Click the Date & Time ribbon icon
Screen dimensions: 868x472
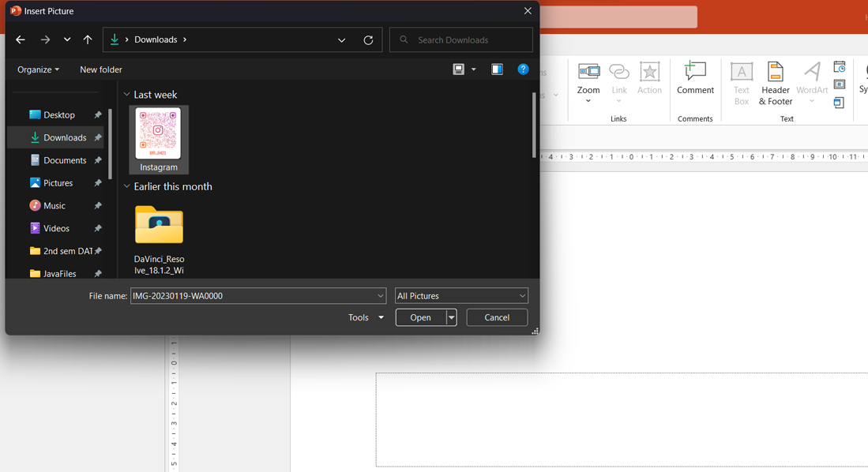pyautogui.click(x=840, y=67)
